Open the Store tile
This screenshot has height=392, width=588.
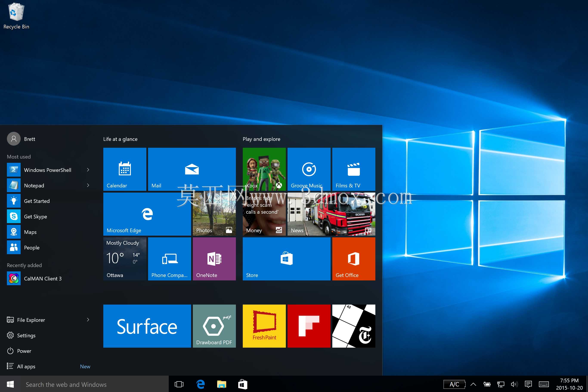click(x=286, y=259)
